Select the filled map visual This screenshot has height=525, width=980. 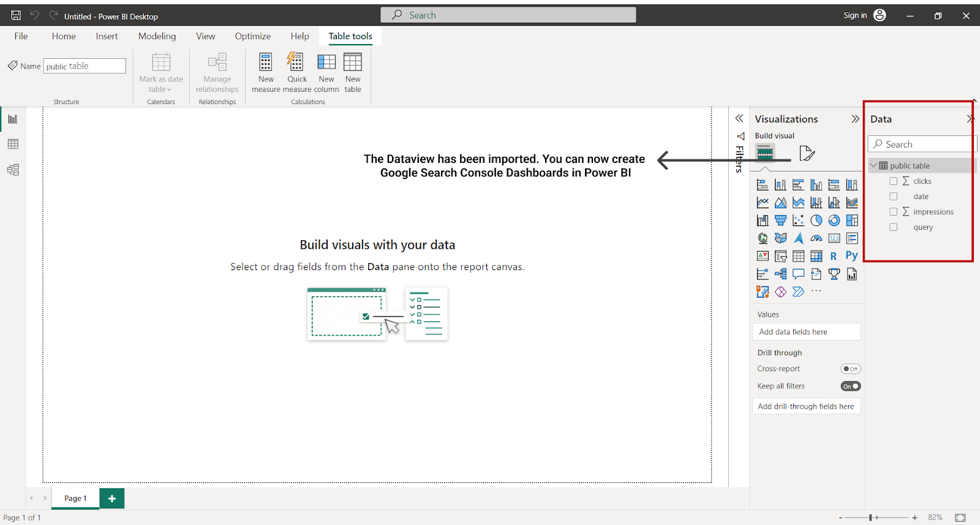click(x=780, y=238)
